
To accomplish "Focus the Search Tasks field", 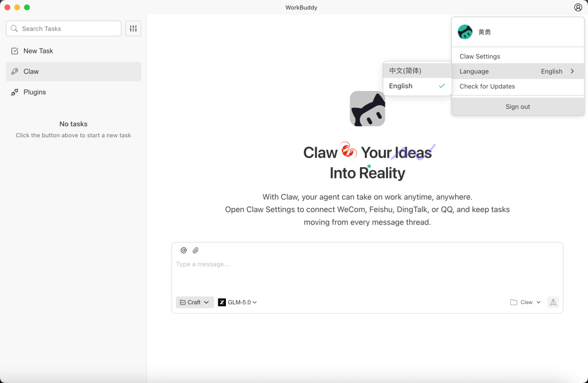I will (x=64, y=28).
